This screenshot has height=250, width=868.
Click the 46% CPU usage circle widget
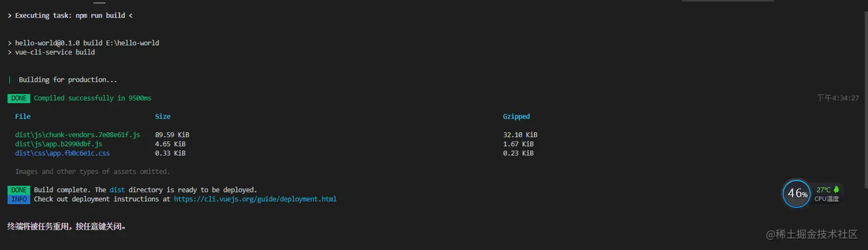tap(797, 194)
